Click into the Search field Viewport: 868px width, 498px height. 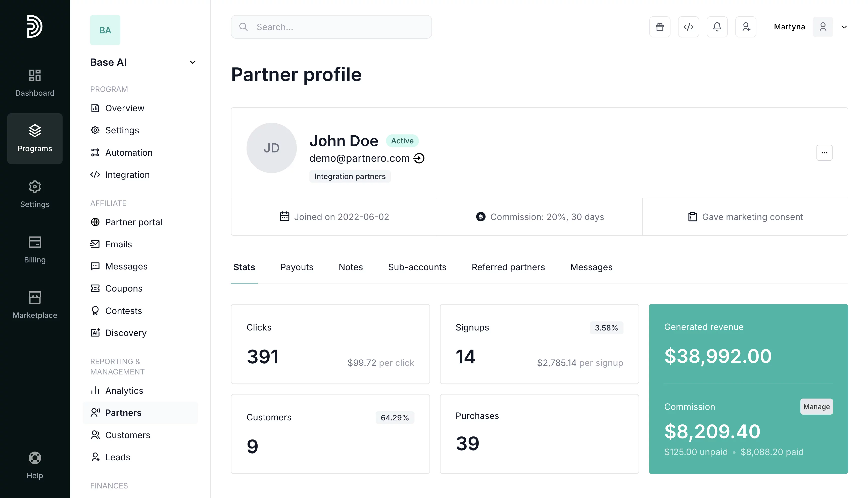pyautogui.click(x=331, y=27)
